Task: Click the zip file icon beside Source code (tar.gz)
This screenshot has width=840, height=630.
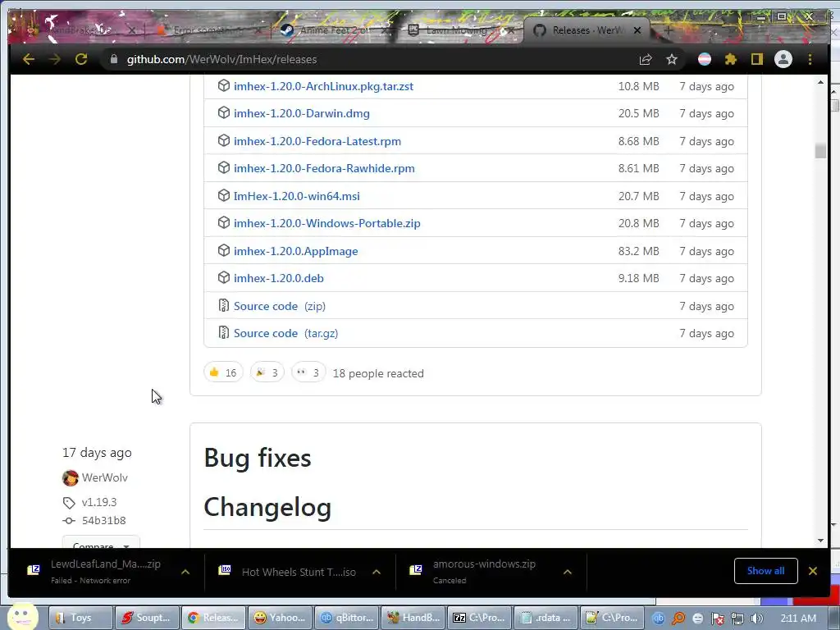Action: (x=224, y=333)
